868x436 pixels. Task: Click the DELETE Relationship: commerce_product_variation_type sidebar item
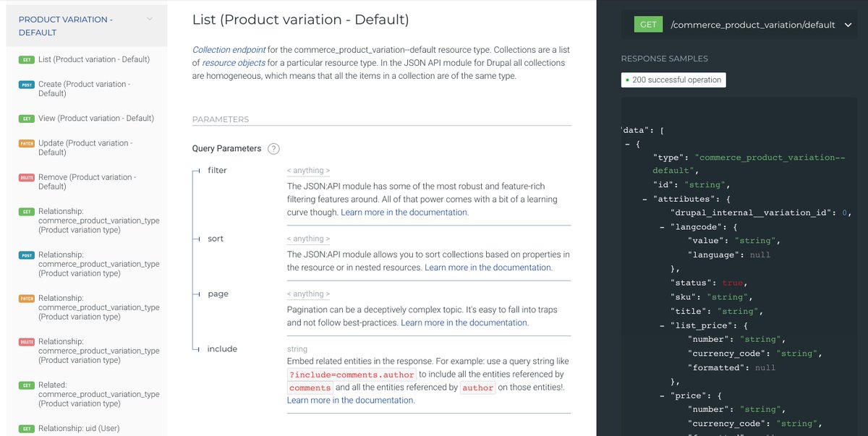click(x=98, y=351)
